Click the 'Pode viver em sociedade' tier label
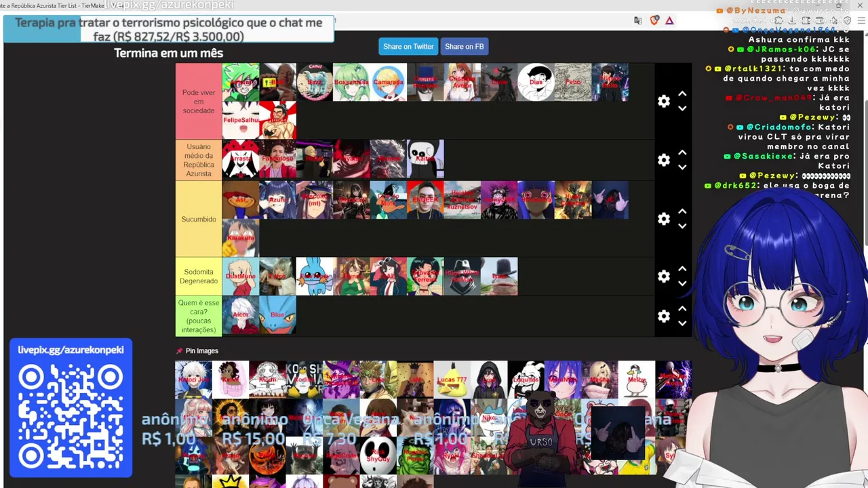 coord(199,102)
